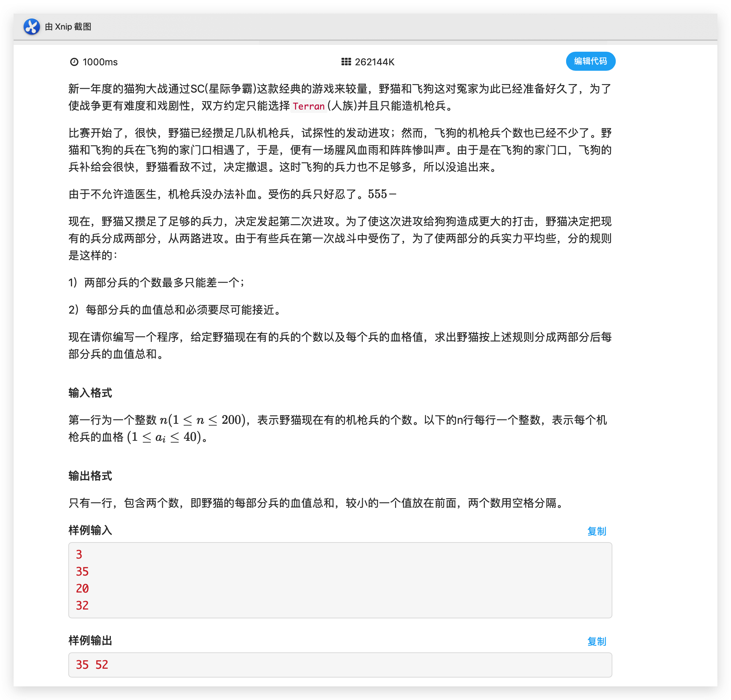The height and width of the screenshot is (700, 731).
Task: Copy sample input using its 复制 link
Action: [x=597, y=531]
